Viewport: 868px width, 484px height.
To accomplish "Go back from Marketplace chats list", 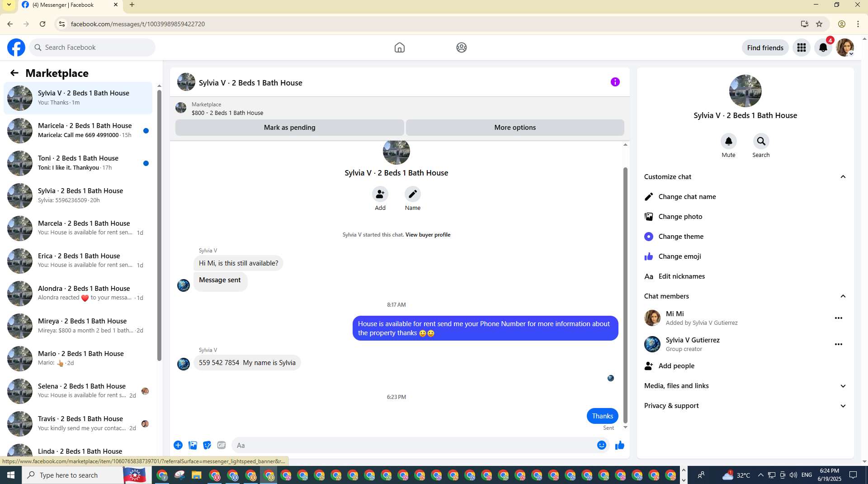I will point(14,73).
